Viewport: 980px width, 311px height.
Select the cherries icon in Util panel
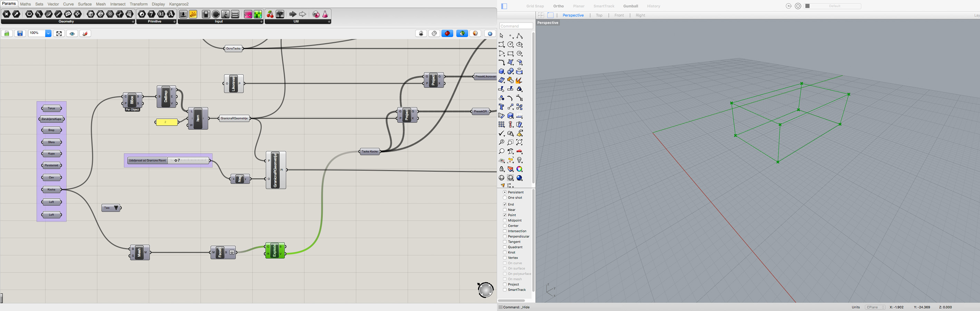pos(270,15)
